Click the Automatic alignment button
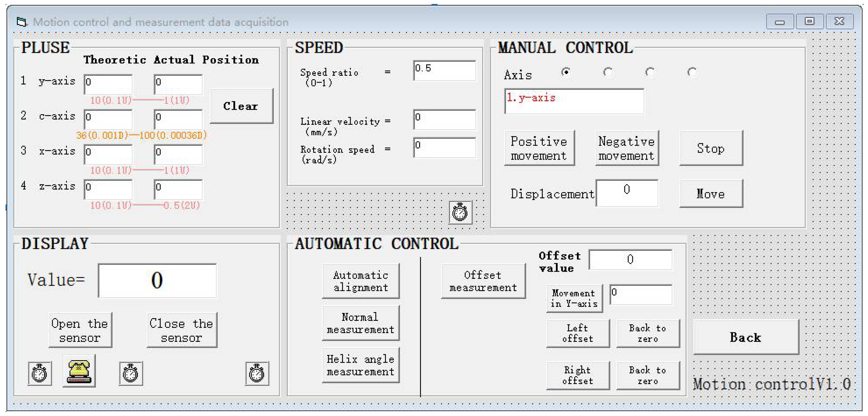The image size is (868, 416). coord(361,281)
